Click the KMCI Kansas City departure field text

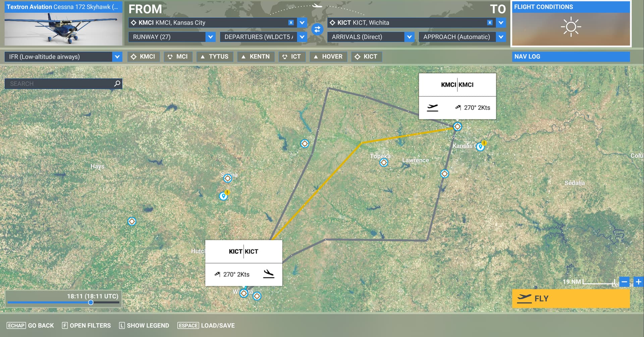pos(172,22)
